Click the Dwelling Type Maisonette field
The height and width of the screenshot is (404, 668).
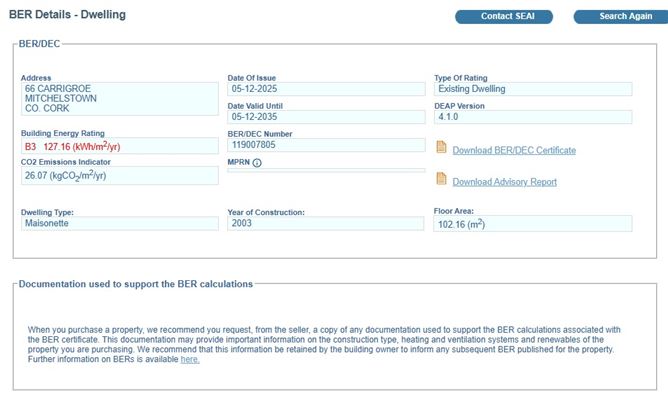coord(119,224)
